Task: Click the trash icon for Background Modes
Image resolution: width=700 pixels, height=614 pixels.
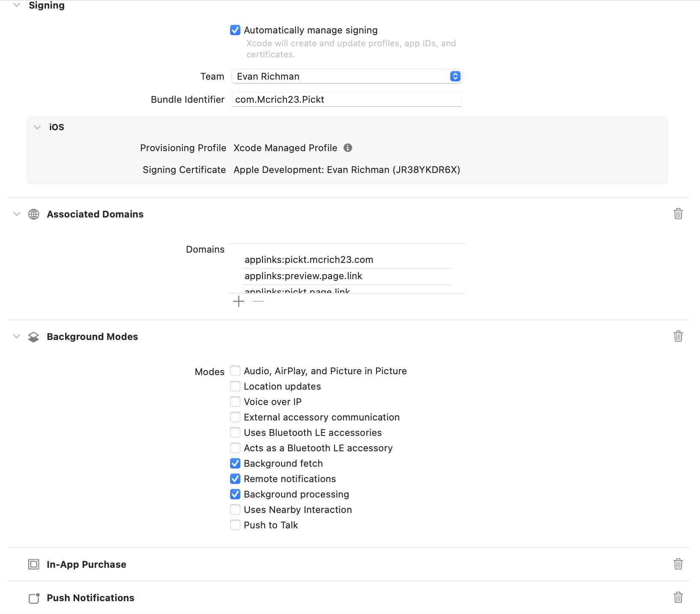Action: point(678,337)
